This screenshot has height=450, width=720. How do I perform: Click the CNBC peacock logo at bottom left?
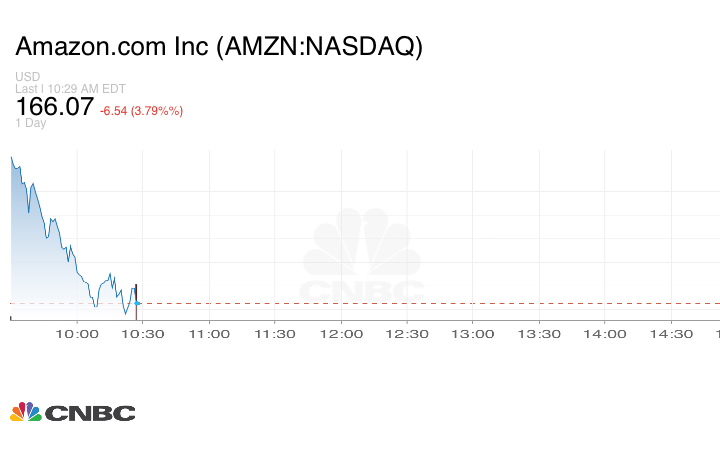(x=72, y=412)
